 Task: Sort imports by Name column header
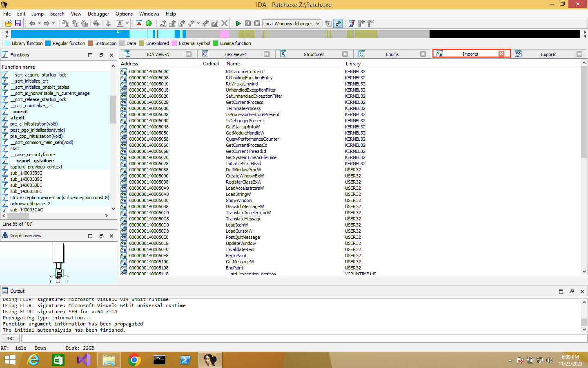(284, 63)
